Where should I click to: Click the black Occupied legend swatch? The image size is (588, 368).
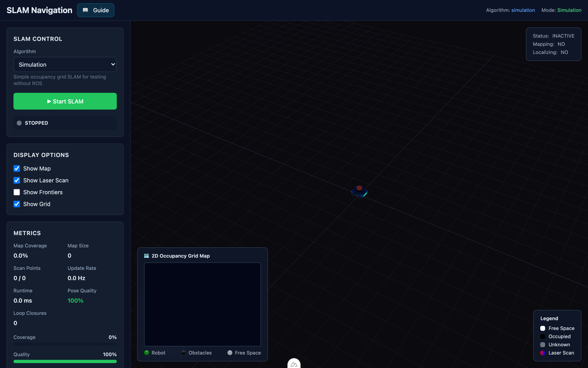pos(542,337)
